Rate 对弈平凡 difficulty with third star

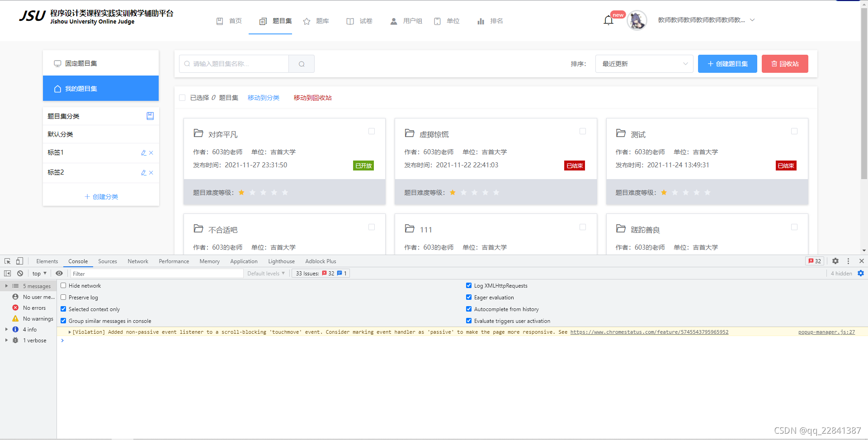(263, 192)
